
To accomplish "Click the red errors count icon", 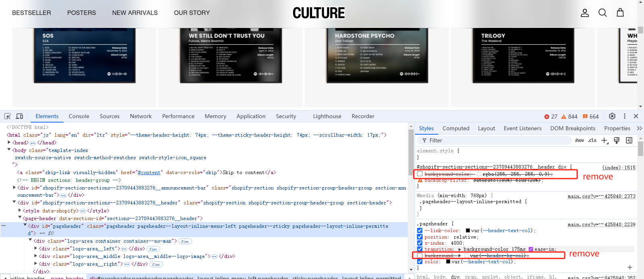I will [547, 117].
